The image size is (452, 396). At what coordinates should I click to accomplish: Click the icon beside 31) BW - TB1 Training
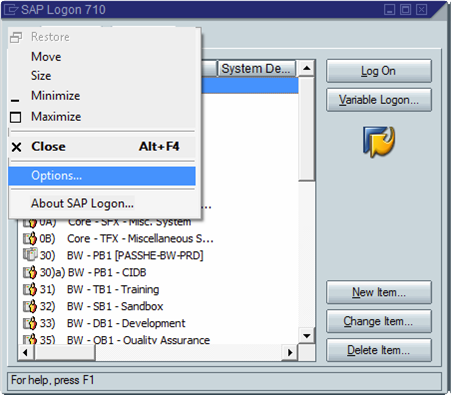pos(30,289)
